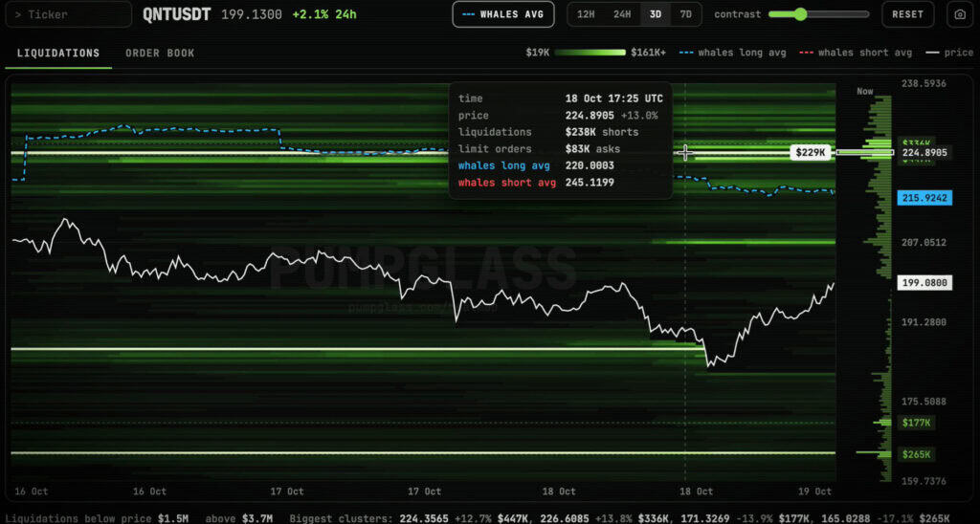
Task: Toggle the WHALES AVG overlay button
Action: pyautogui.click(x=503, y=14)
